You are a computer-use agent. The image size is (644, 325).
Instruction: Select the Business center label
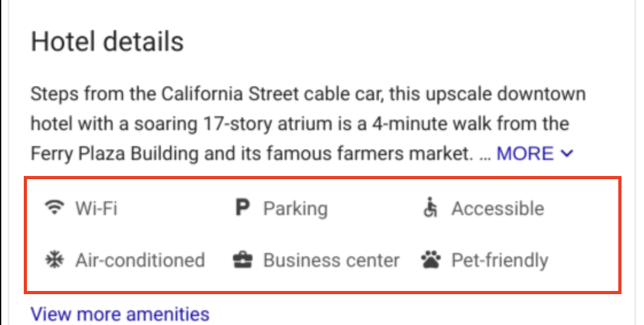pyautogui.click(x=332, y=260)
